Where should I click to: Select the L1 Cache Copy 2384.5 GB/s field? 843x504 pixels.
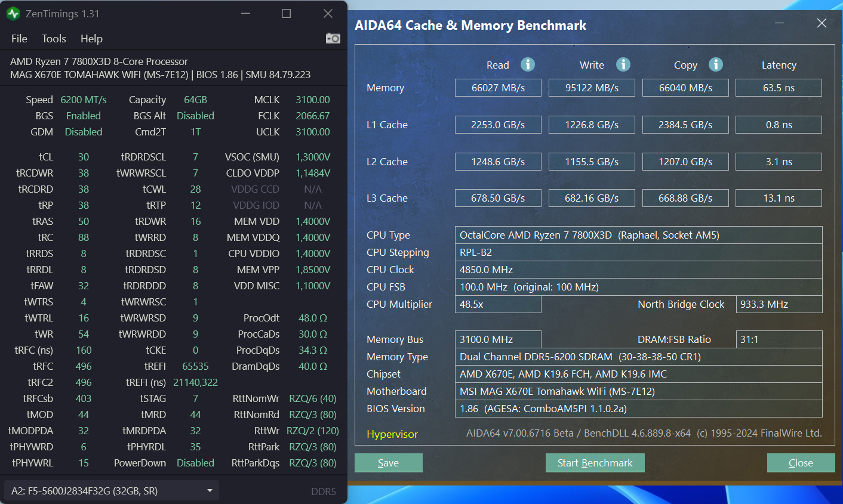(x=685, y=125)
